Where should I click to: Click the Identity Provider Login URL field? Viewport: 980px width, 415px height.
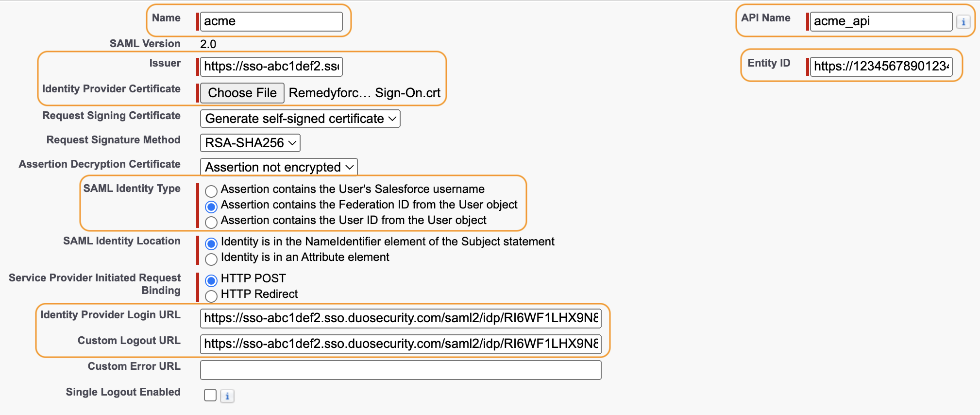click(x=400, y=318)
